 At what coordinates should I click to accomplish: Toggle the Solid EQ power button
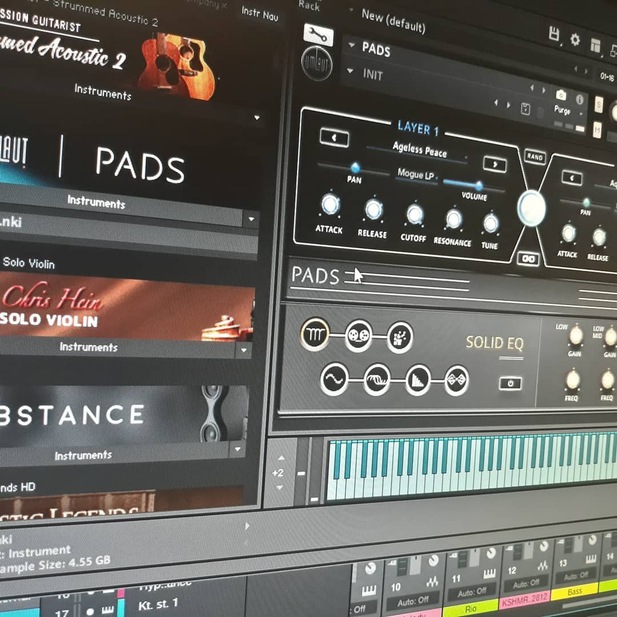[510, 383]
